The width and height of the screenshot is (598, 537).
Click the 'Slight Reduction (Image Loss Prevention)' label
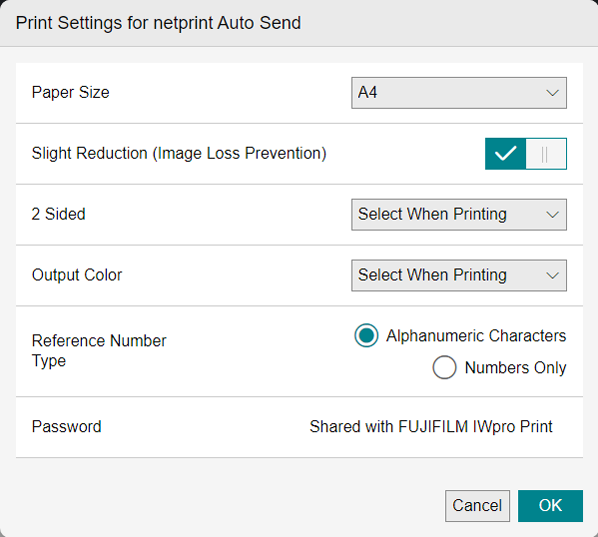coord(179,153)
